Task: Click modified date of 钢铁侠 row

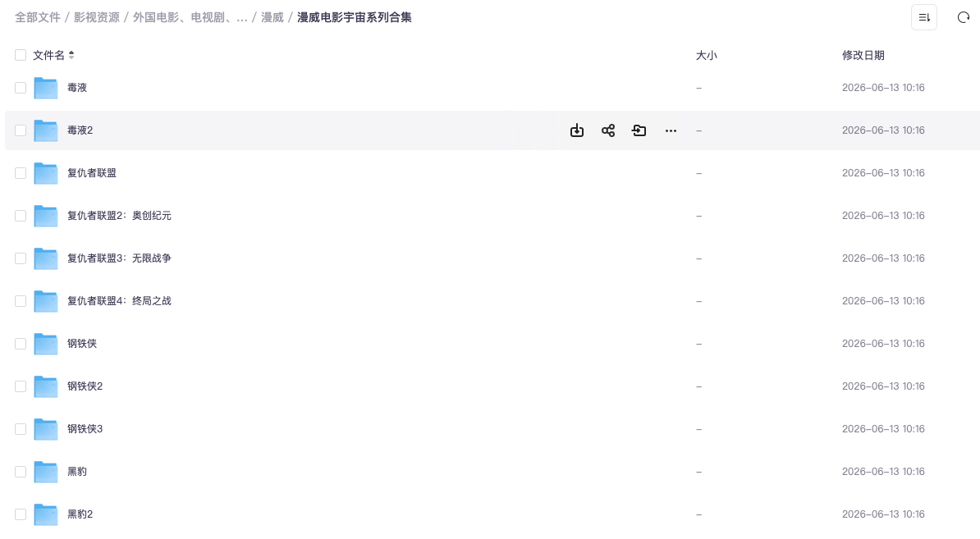Action: coord(883,344)
